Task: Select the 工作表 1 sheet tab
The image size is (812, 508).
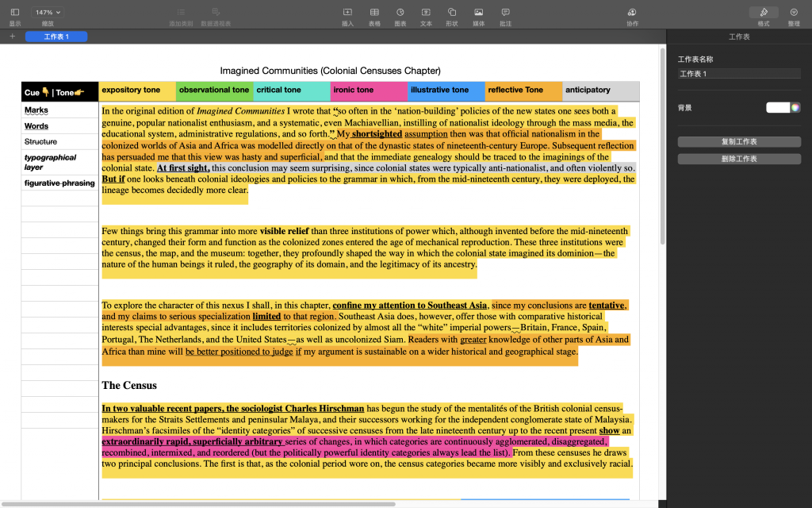Action: tap(56, 37)
